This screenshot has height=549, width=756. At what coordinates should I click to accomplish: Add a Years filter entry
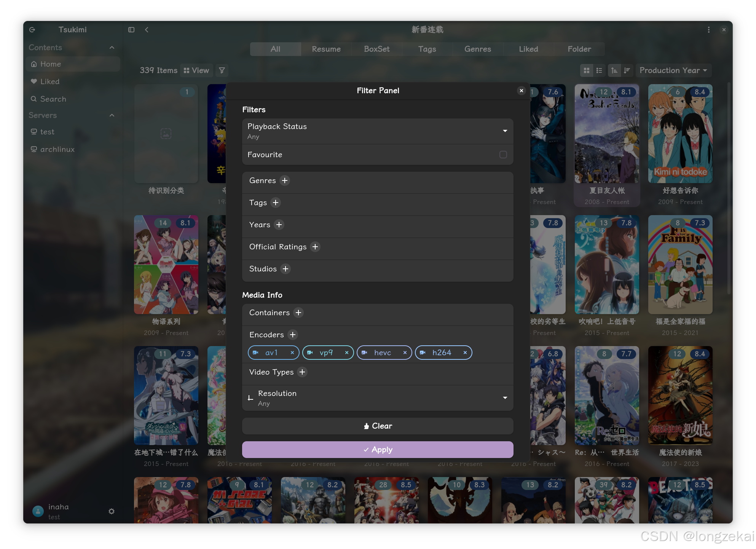coord(279,225)
